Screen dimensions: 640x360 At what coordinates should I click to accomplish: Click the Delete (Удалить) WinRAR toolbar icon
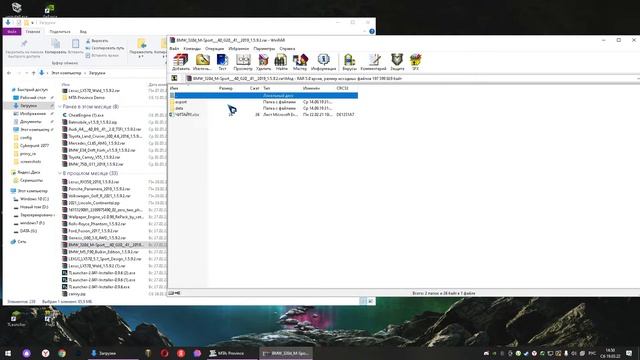[x=263, y=62]
